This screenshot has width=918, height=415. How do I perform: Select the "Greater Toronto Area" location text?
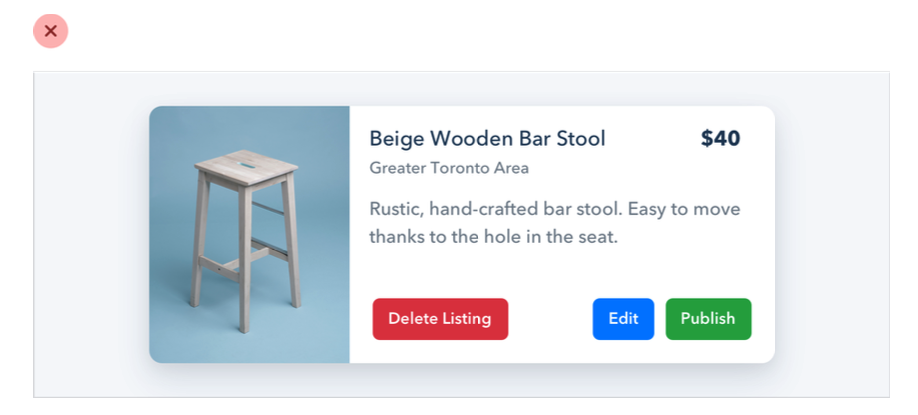[449, 168]
